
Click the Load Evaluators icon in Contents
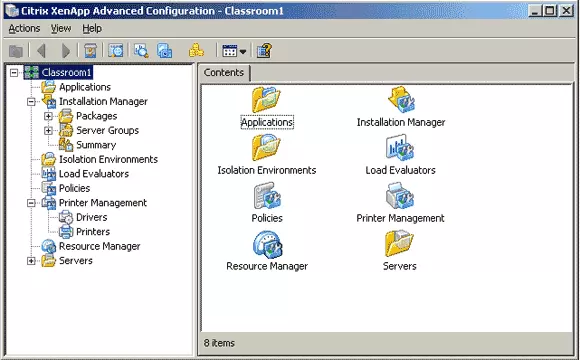click(x=400, y=147)
